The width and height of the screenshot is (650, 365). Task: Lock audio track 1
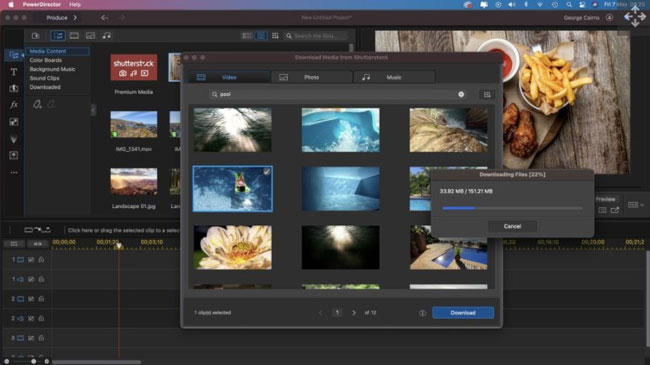click(41, 279)
